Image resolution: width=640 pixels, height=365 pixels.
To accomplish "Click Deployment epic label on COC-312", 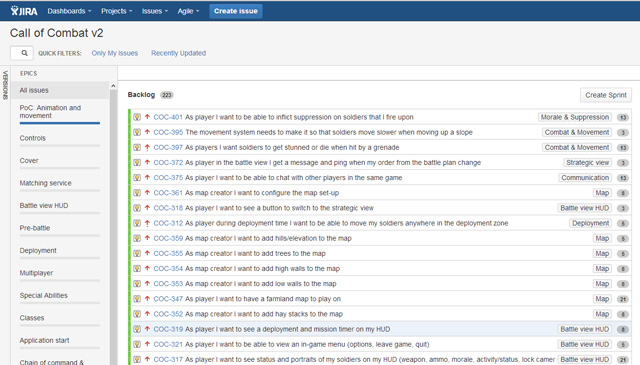I will coord(590,223).
